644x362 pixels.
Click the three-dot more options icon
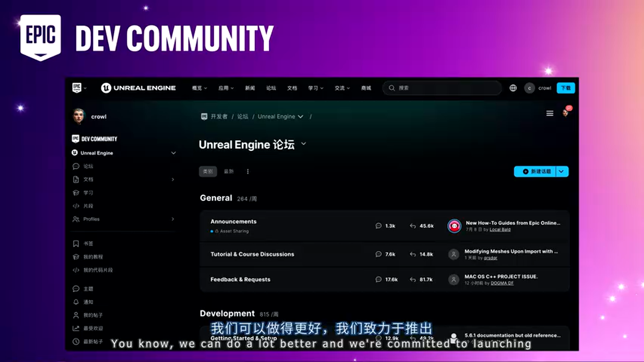(248, 171)
